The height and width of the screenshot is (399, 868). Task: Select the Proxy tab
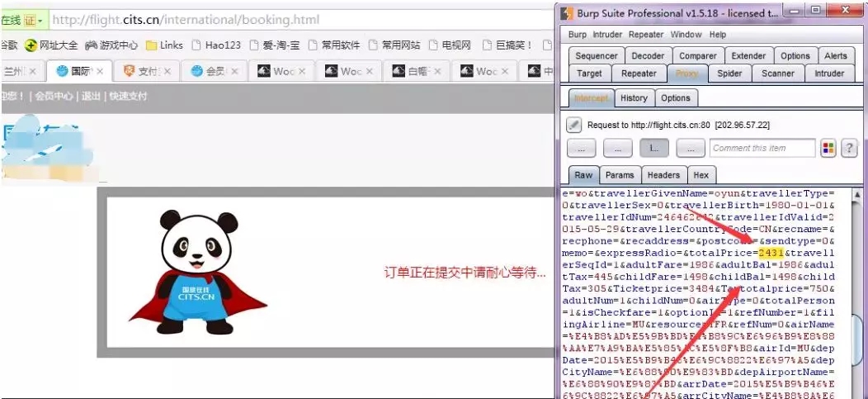[x=686, y=74]
